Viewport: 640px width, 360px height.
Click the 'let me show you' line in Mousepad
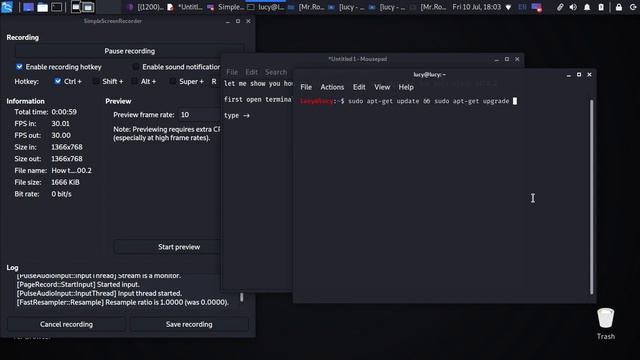(258, 83)
